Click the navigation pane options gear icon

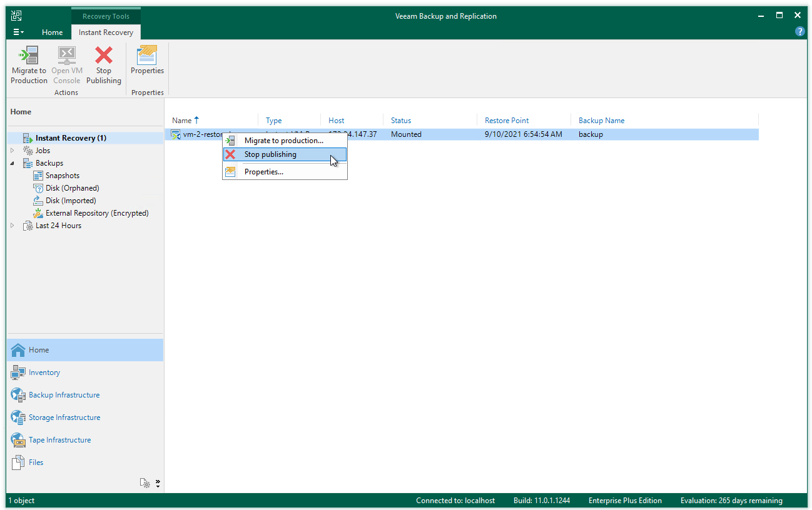(145, 483)
